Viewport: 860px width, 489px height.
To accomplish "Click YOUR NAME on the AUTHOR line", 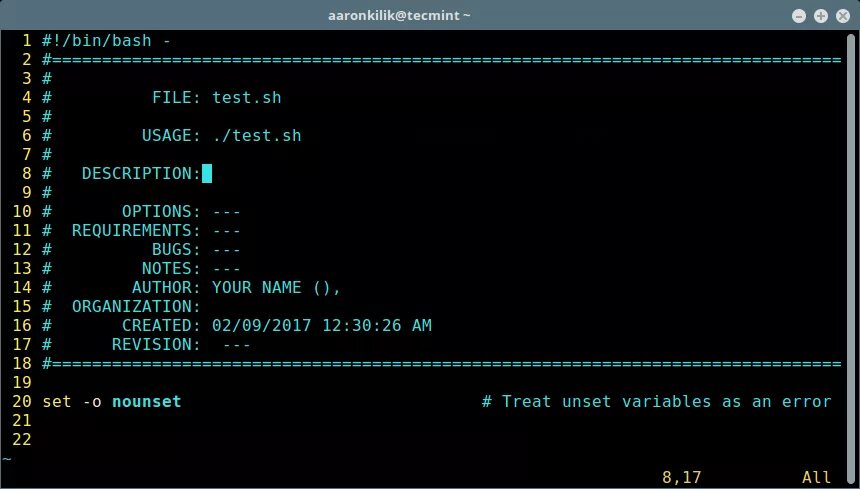I will [x=257, y=287].
